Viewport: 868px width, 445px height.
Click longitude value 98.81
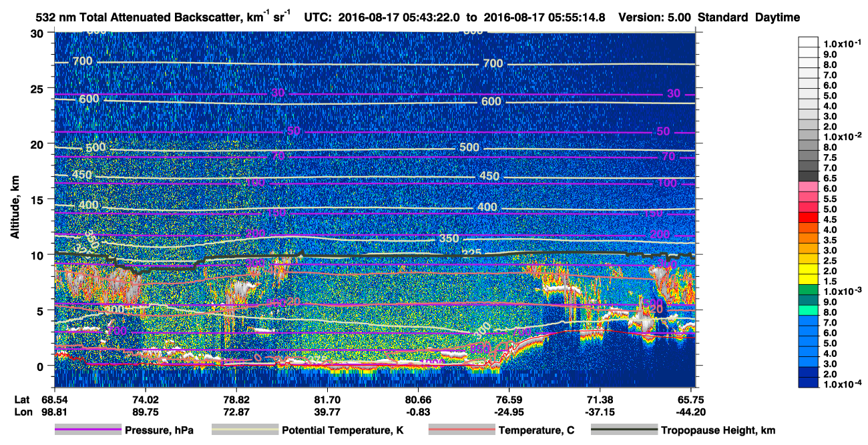click(x=55, y=412)
